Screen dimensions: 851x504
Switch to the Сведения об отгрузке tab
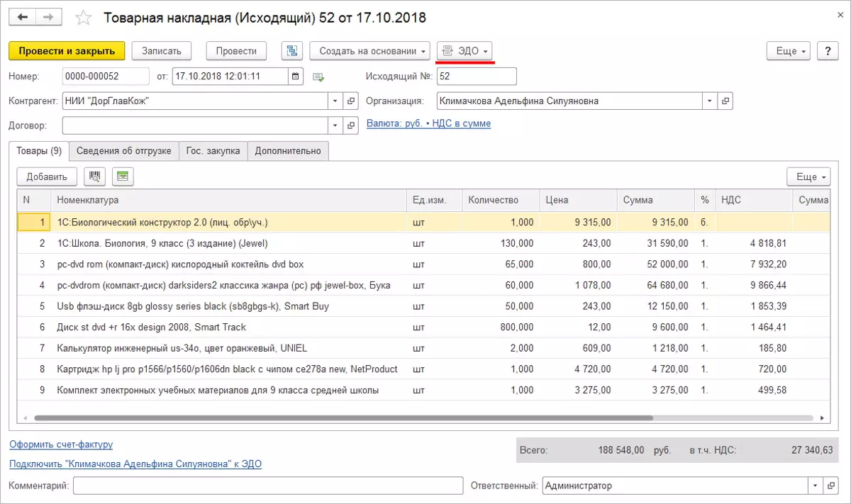tap(123, 151)
